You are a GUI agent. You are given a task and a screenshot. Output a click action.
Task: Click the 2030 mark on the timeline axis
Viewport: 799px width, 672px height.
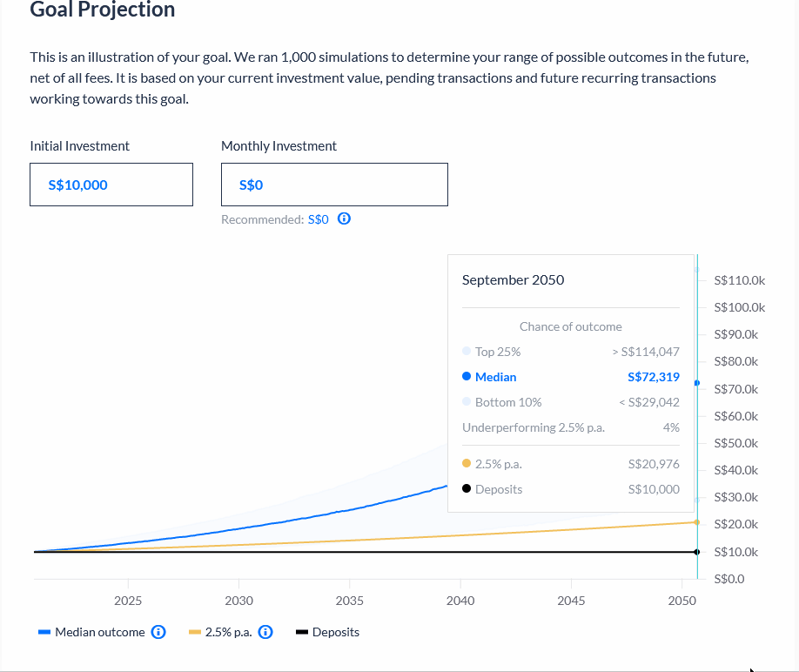coord(238,601)
